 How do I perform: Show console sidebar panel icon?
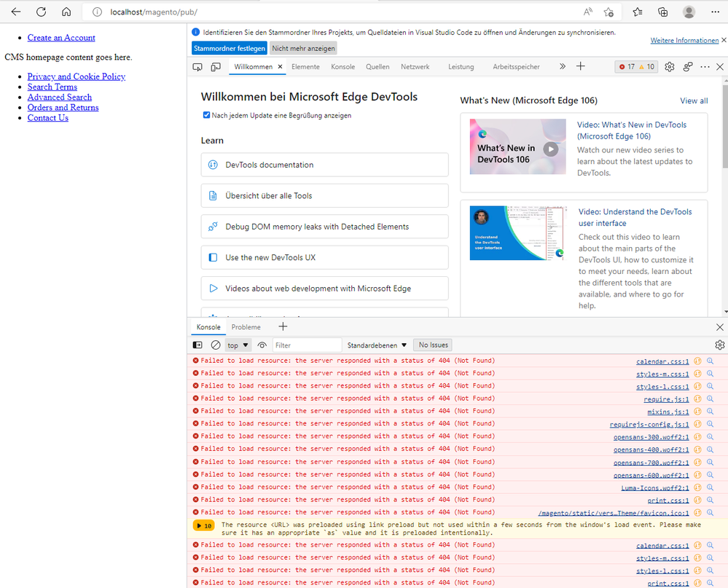(197, 345)
